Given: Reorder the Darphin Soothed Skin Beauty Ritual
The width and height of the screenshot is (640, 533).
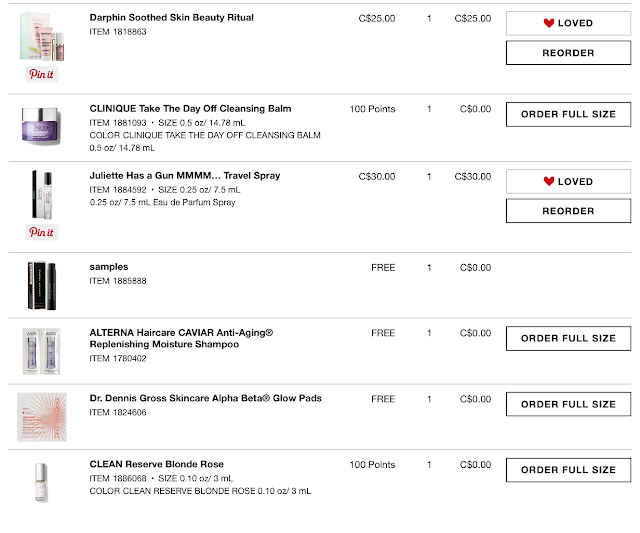Looking at the screenshot, I should pos(567,53).
